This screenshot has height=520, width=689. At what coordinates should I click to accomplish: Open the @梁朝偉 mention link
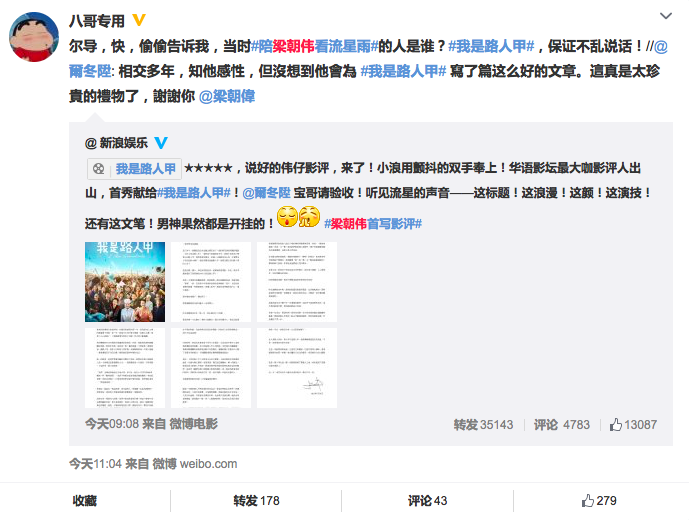coord(227,96)
